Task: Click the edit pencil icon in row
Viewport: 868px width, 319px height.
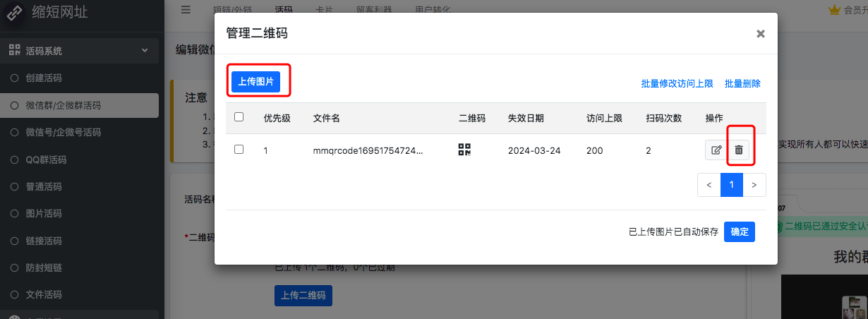Action: tap(716, 150)
